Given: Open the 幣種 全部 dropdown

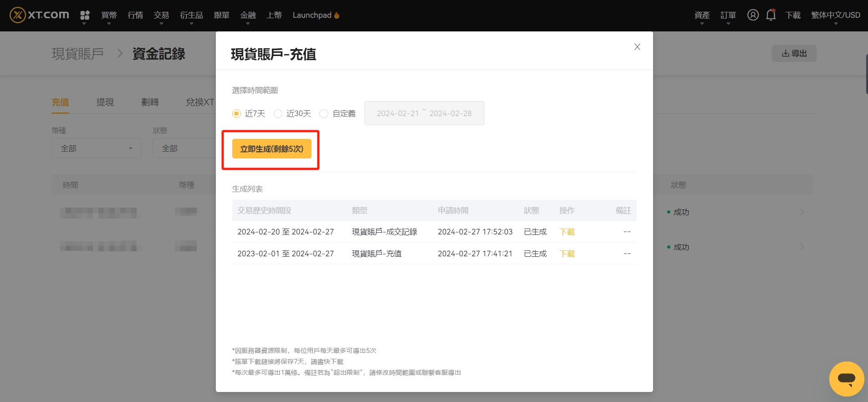Looking at the screenshot, I should coord(97,148).
